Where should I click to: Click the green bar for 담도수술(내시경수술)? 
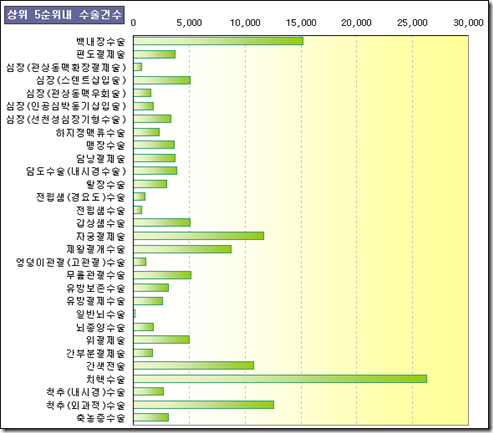(155, 171)
